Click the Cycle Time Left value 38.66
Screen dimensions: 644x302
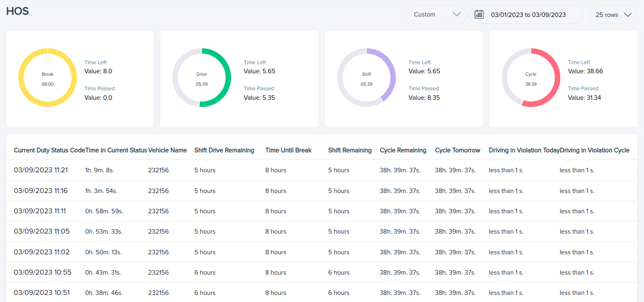point(586,71)
